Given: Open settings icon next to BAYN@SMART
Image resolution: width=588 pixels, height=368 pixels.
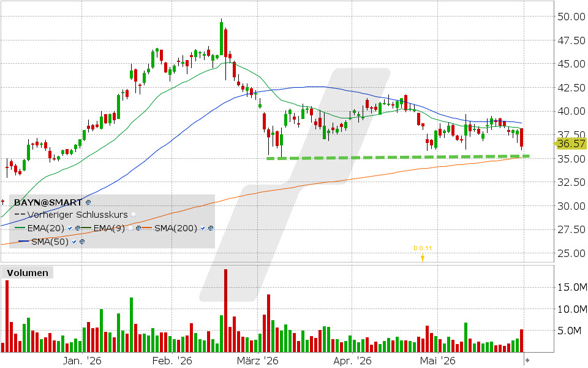Looking at the screenshot, I should click(x=88, y=202).
